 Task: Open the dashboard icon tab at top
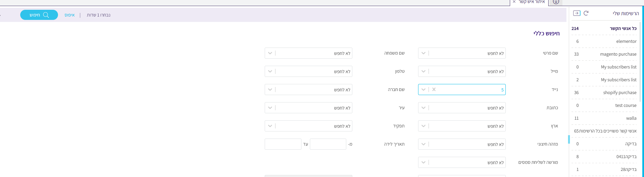pyautogui.click(x=556, y=2)
